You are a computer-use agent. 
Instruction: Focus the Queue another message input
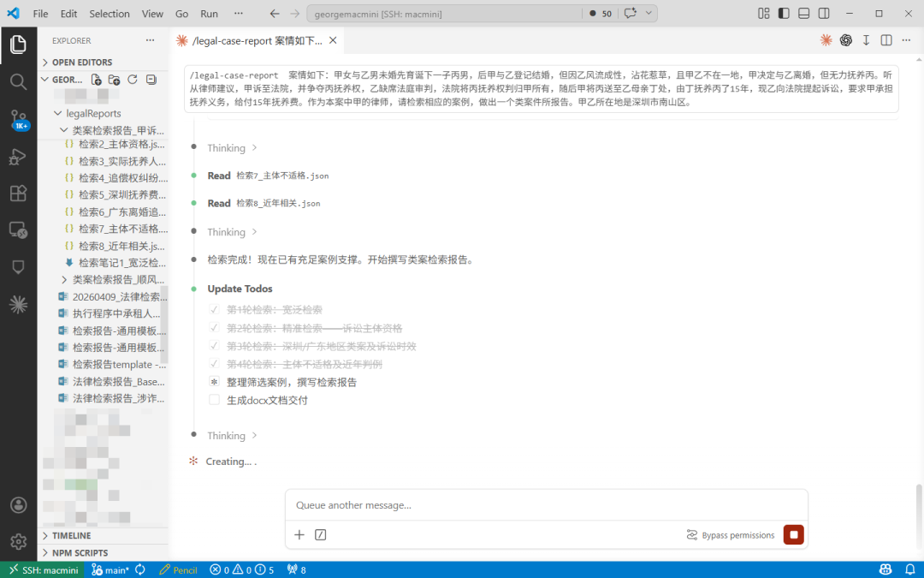click(x=546, y=505)
